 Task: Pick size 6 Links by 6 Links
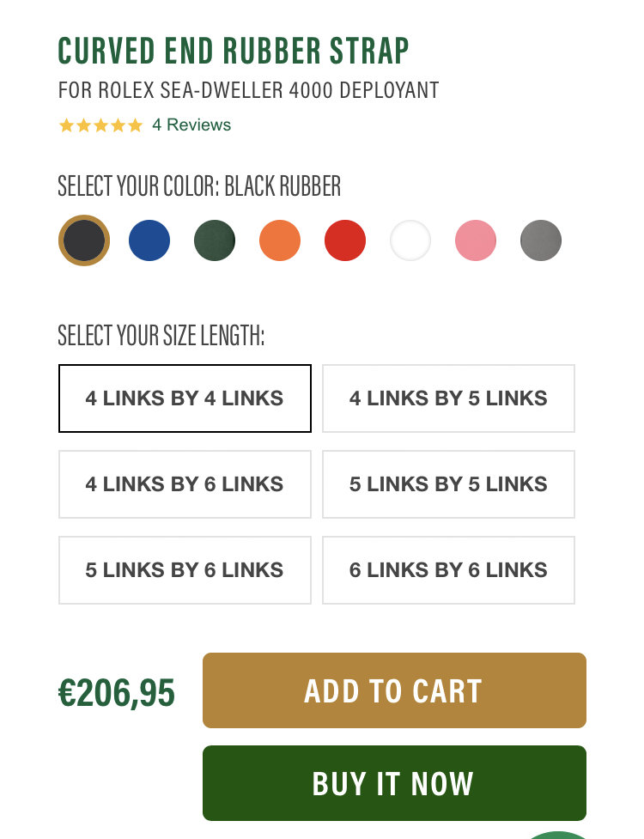coord(448,570)
